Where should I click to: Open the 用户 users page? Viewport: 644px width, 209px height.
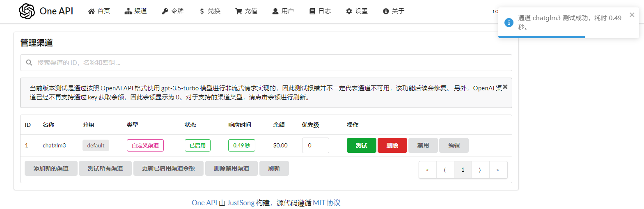pyautogui.click(x=283, y=11)
